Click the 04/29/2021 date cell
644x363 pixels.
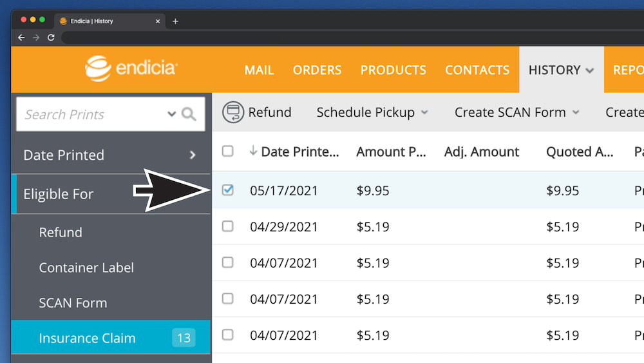284,227
